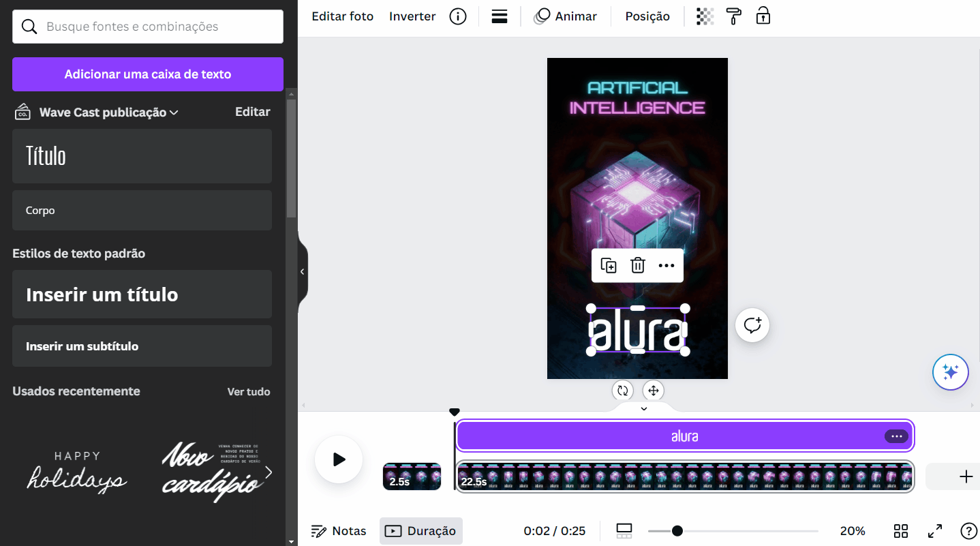Screen dimensions: 980x546
Task: Click the brand kit briefcase icon
Action: click(x=22, y=112)
